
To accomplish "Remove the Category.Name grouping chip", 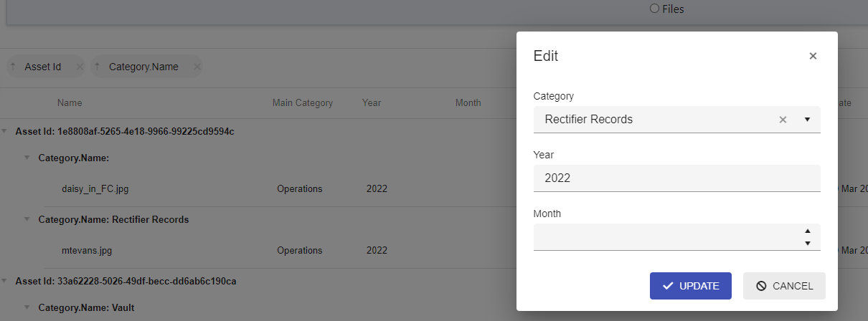I will tap(197, 67).
